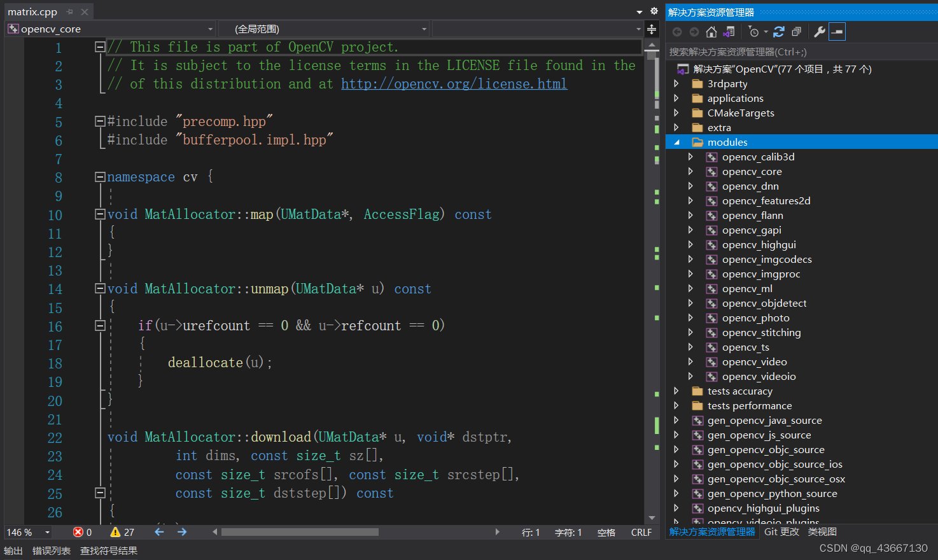The image size is (938, 560).
Task: Select the gen_opencv_python_source project icon
Action: (697, 494)
